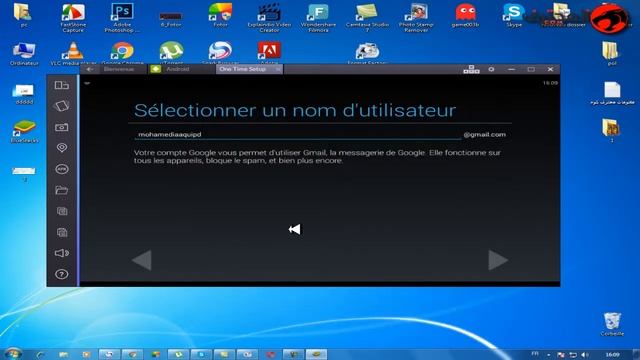Go back with the left arrow button
Image resolution: width=640 pixels, height=360 pixels.
[142, 260]
